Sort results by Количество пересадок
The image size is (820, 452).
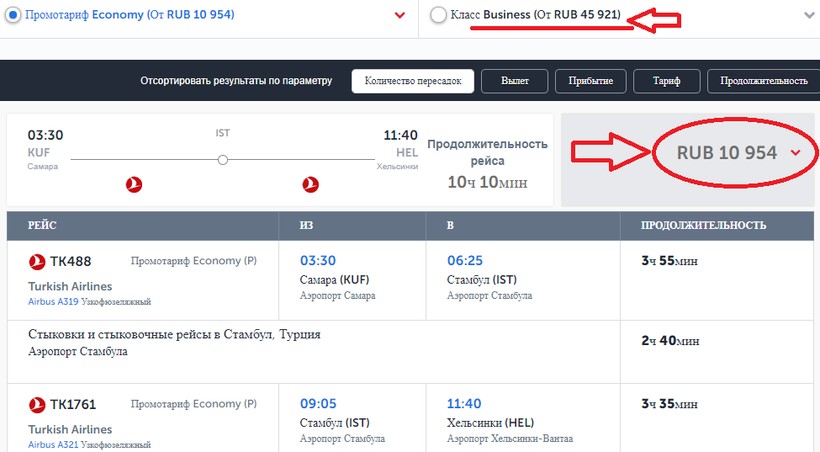[412, 81]
